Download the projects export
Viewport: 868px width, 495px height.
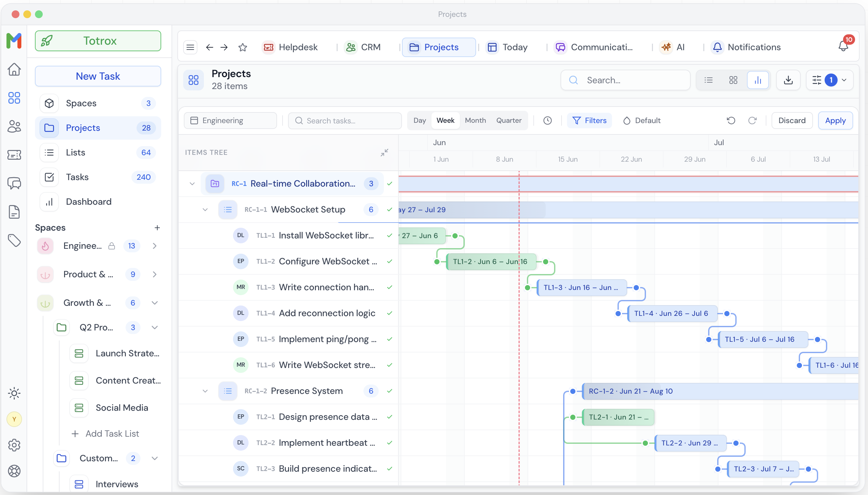pyautogui.click(x=788, y=80)
